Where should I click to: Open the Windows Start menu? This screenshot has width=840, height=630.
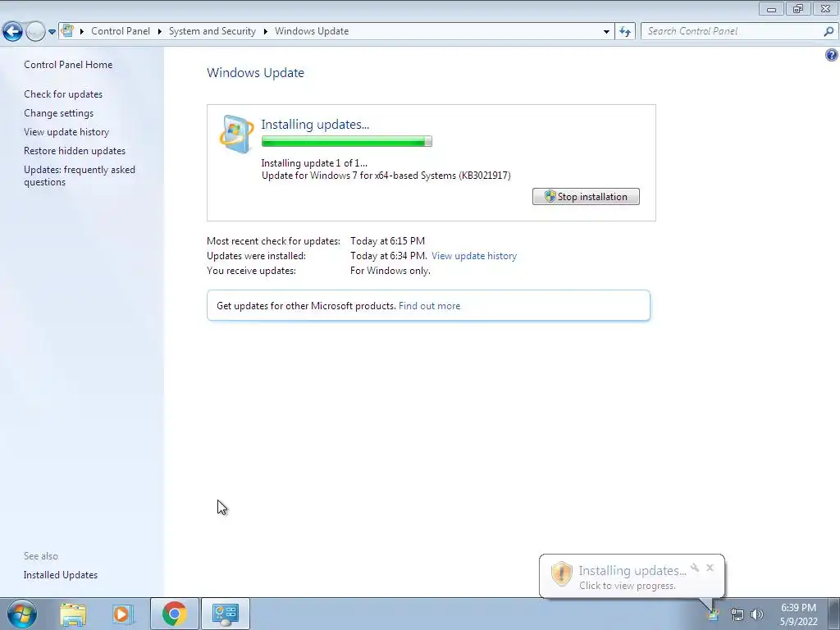22,614
